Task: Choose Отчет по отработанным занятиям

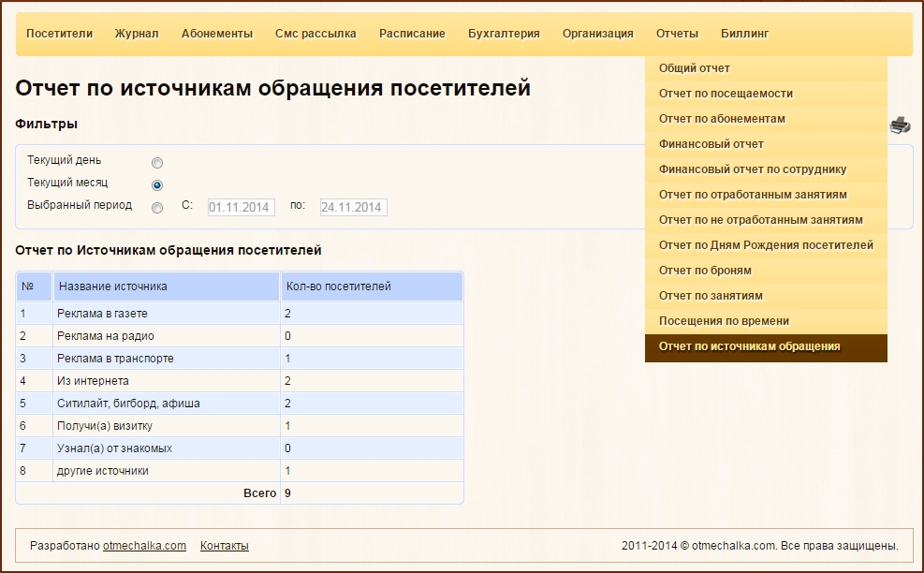Action: [x=766, y=195]
